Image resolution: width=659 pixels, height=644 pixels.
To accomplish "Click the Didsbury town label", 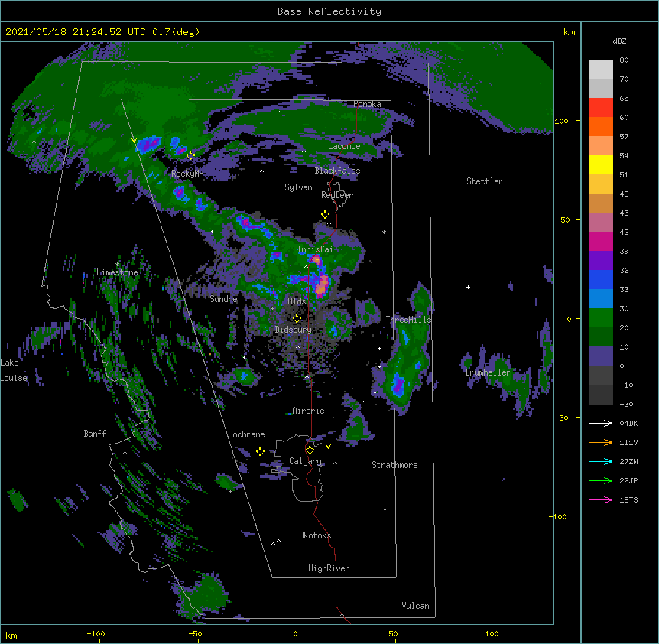I will tap(294, 330).
